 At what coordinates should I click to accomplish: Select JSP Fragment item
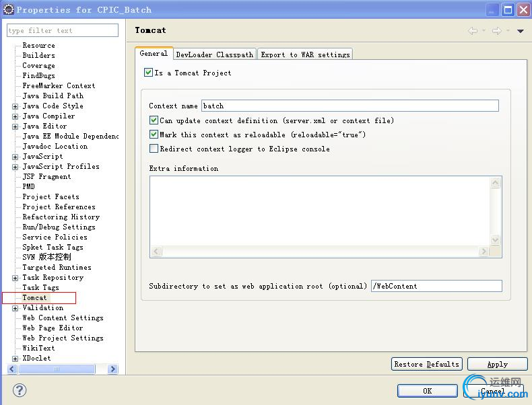point(47,176)
